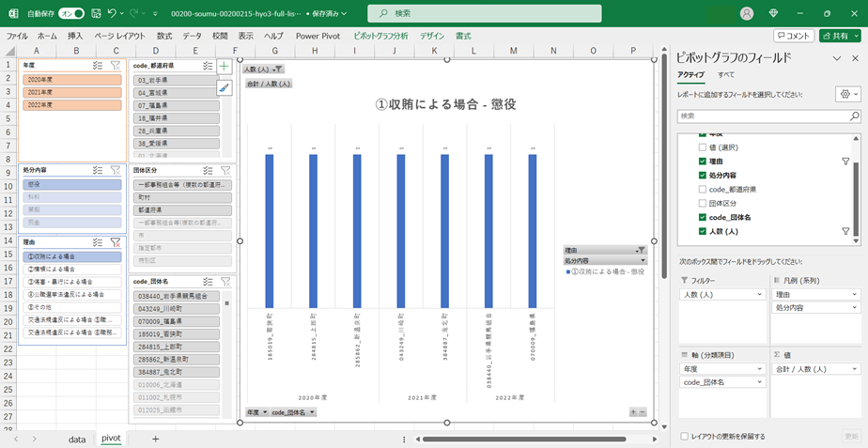Viewport: 868px width, 448px height.
Task: Click the field search box in pane
Action: click(x=768, y=116)
